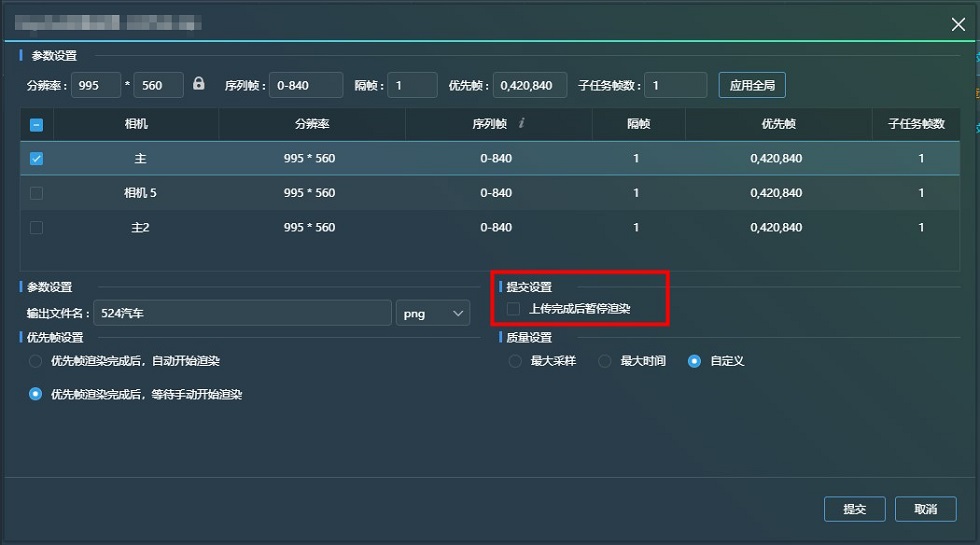This screenshot has width=980, height=545.
Task: Enable 上传完成后暂停渲染 checkbox
Action: (x=514, y=309)
